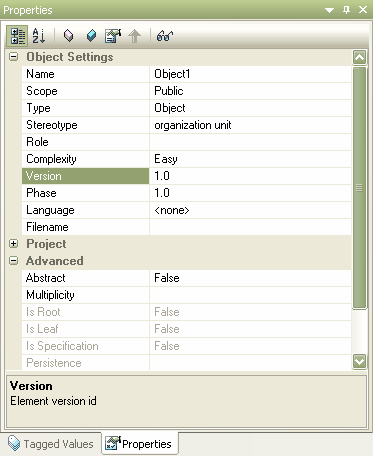Select the Scope value Public

250,91
